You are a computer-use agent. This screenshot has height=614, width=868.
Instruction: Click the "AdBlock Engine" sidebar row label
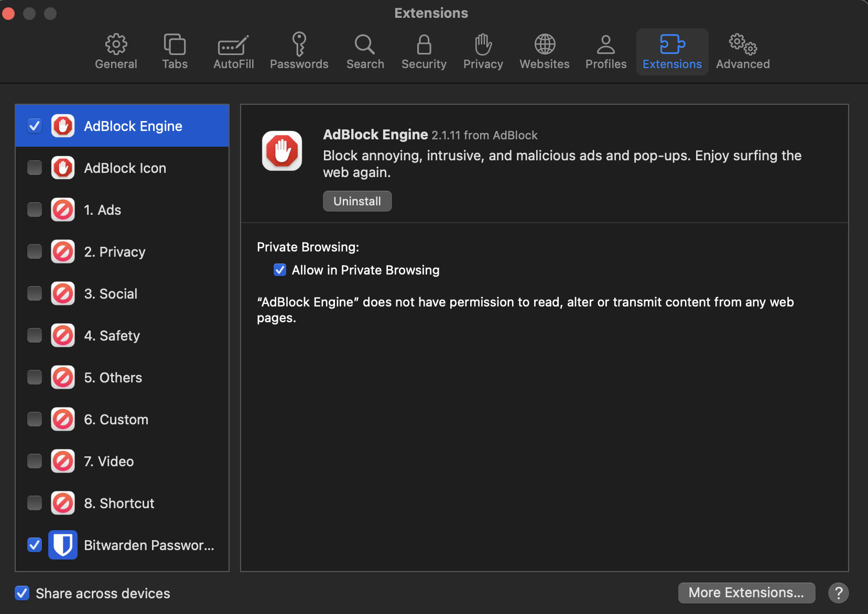(x=133, y=126)
